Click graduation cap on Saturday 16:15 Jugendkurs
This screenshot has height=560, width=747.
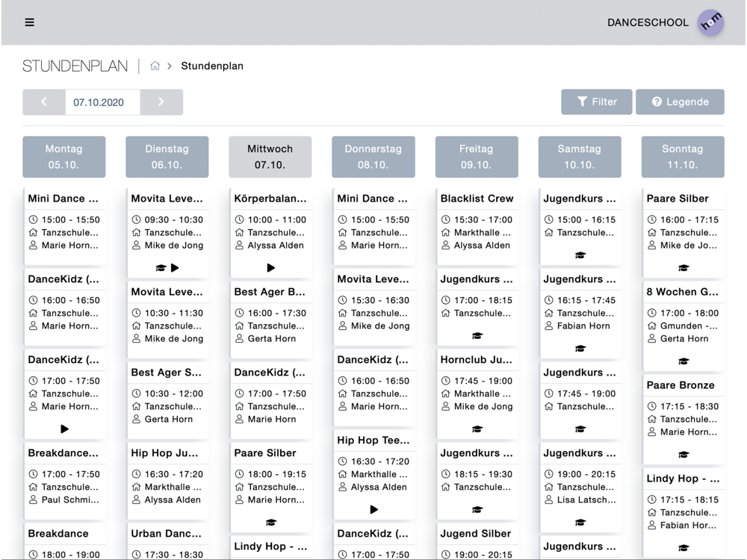point(580,349)
